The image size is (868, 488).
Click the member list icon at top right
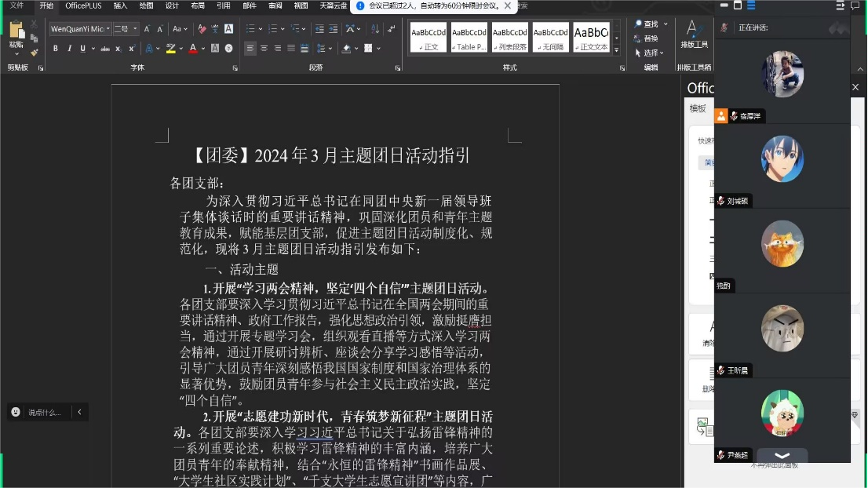click(x=840, y=5)
